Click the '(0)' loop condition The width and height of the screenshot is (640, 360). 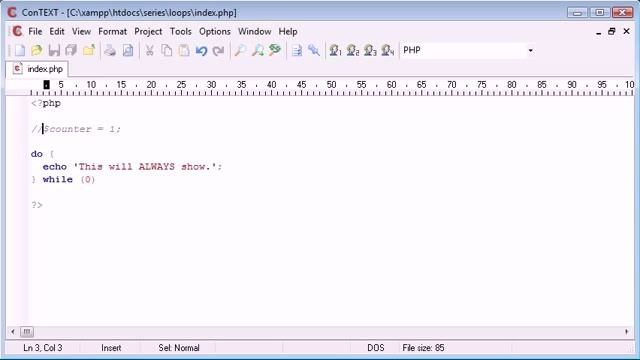(x=88, y=180)
